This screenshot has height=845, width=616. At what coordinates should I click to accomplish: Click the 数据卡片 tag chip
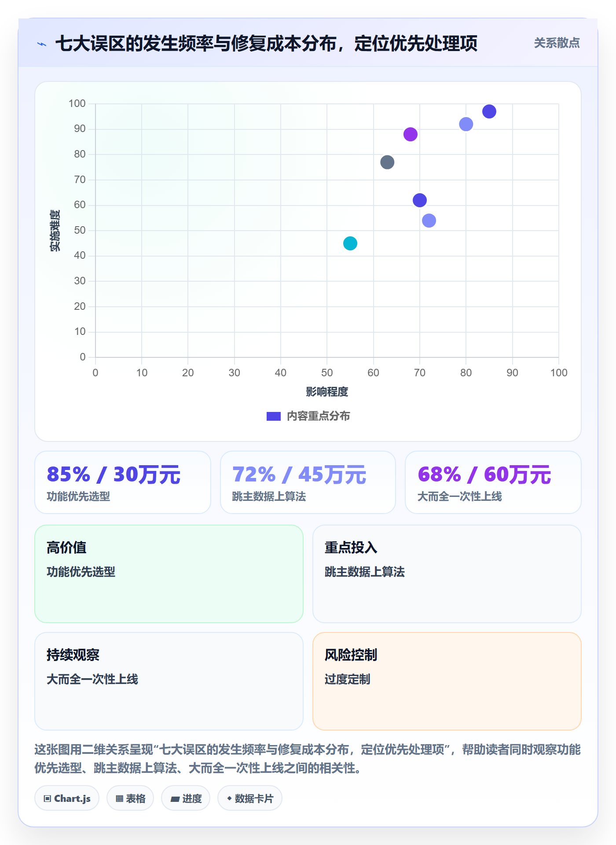tap(250, 798)
